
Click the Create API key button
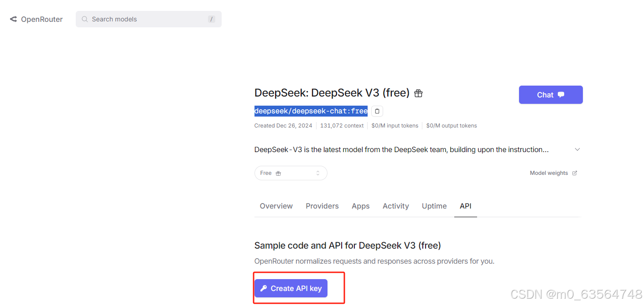point(291,288)
